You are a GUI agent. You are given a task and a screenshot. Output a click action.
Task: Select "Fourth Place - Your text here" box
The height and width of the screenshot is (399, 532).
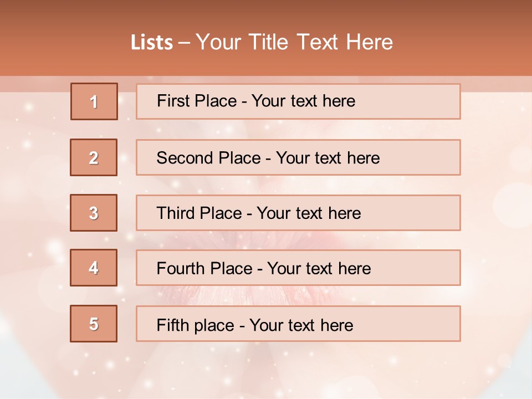tap(298, 268)
